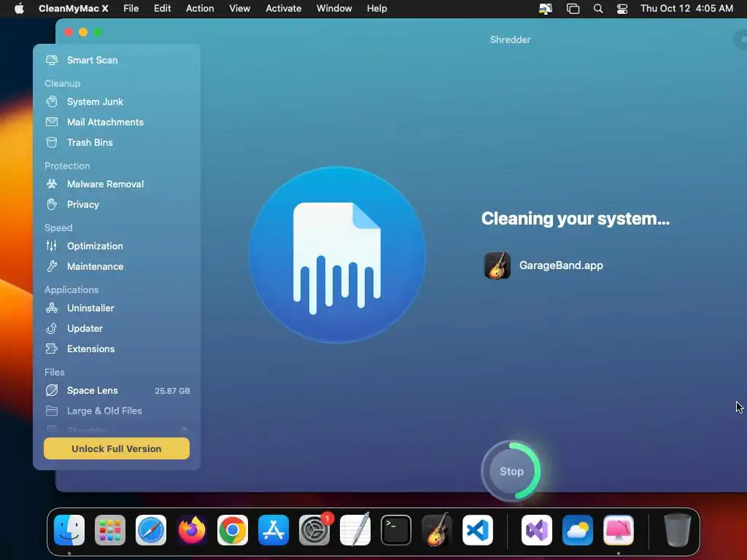Viewport: 747px width, 560px height.
Task: Select the Updater arrow icon
Action: tap(52, 328)
